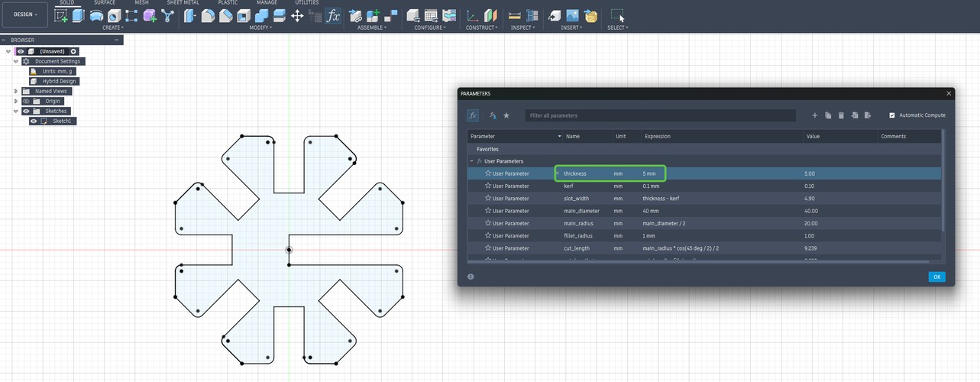Collapse the Browser panel with minus button
The width and height of the screenshot is (980, 382).
coord(117,40)
